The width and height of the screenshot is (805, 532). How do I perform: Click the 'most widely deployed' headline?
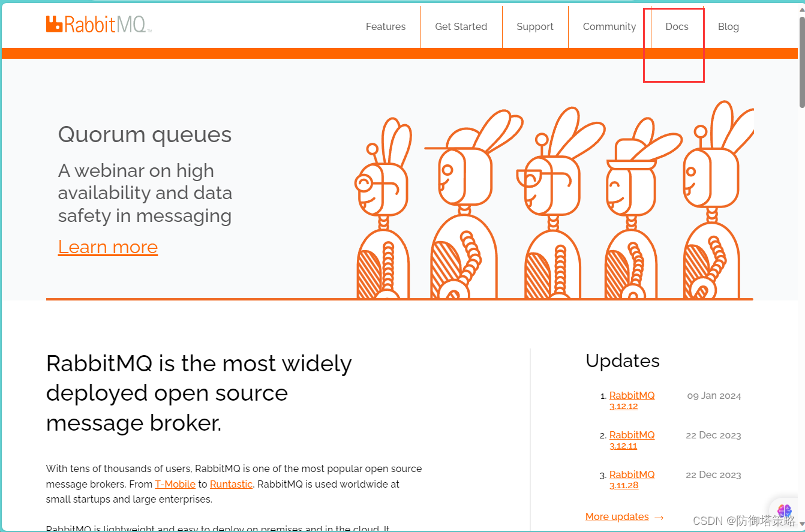(x=199, y=393)
